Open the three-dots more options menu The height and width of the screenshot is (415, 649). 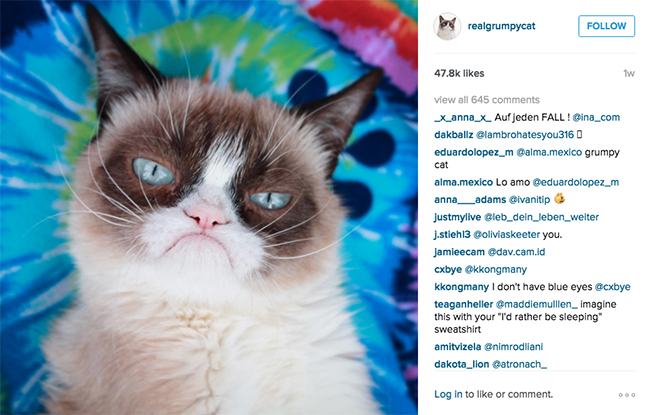coord(627,395)
